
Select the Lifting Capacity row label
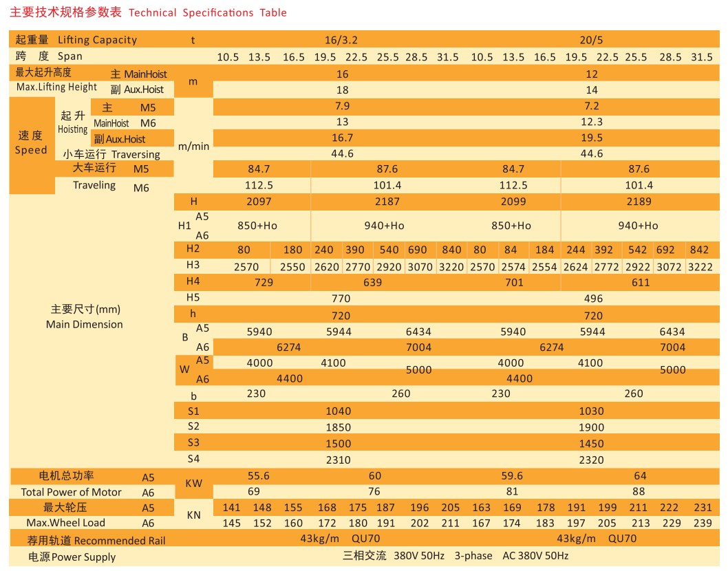coord(76,40)
